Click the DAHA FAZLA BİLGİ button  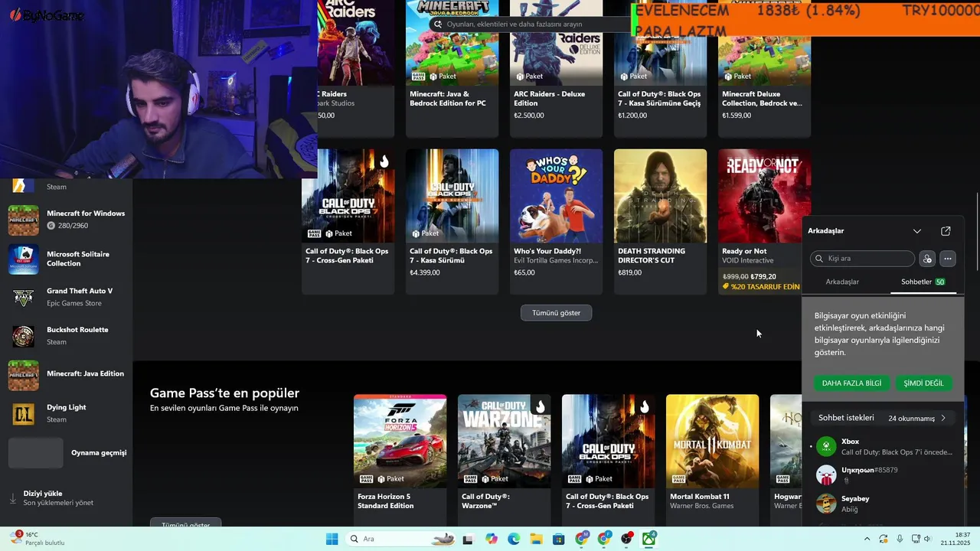tap(851, 383)
